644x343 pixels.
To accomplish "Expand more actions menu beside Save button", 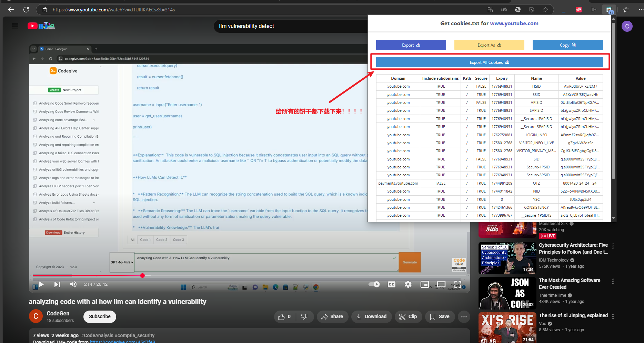I will pyautogui.click(x=464, y=317).
